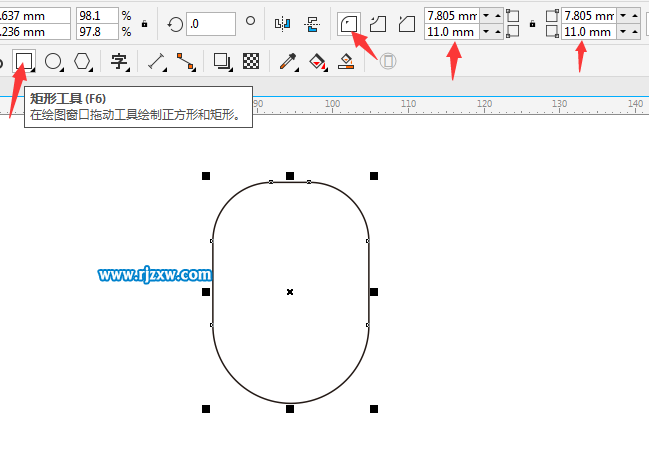Select the Connector tool
Screen dimensions: 649x468
click(185, 62)
